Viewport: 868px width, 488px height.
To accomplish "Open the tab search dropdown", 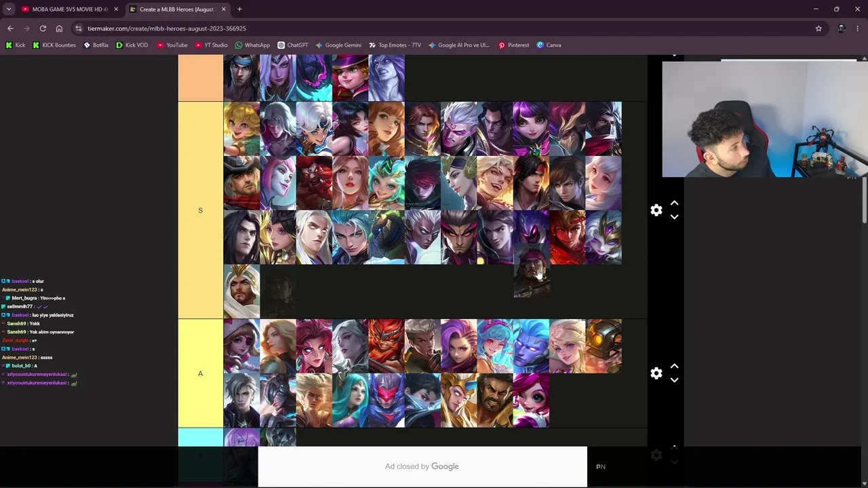I will [x=9, y=9].
